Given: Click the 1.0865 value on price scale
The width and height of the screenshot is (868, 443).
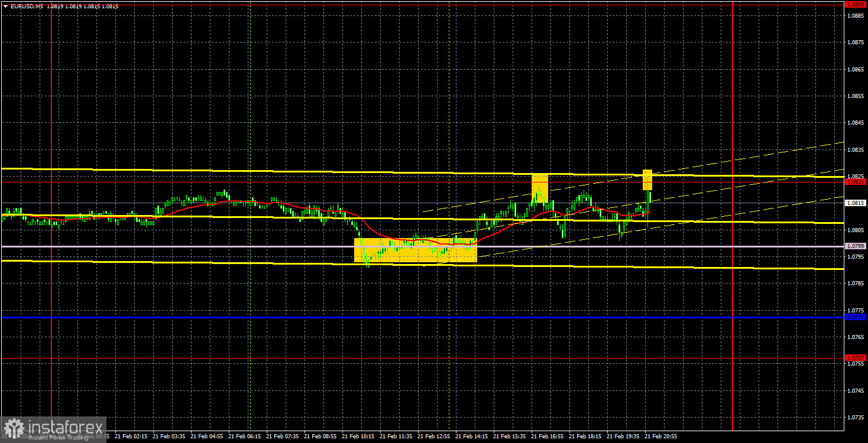Looking at the screenshot, I should 855,69.
